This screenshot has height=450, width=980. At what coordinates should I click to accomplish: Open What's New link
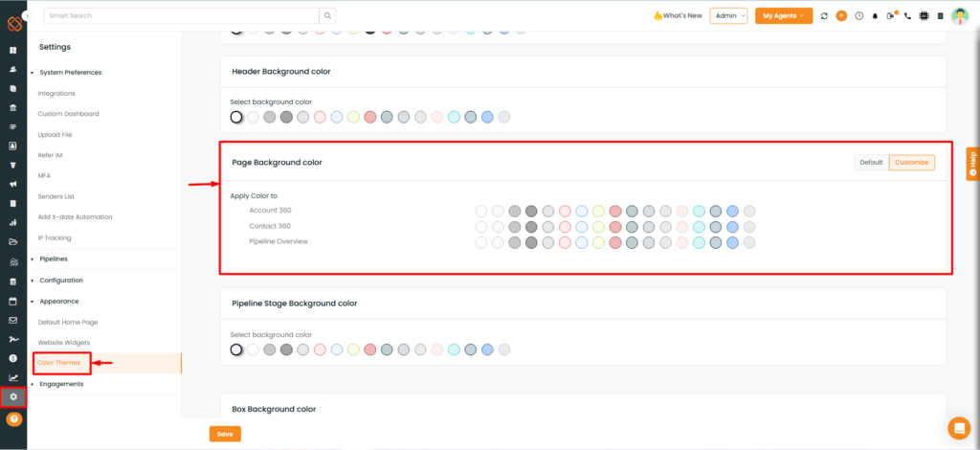point(679,15)
